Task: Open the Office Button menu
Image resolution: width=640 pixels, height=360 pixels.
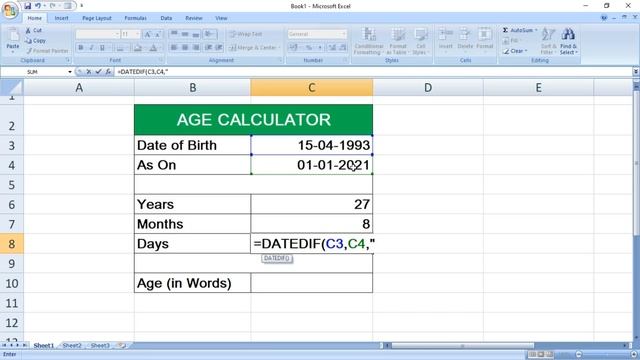Action: (x=9, y=10)
